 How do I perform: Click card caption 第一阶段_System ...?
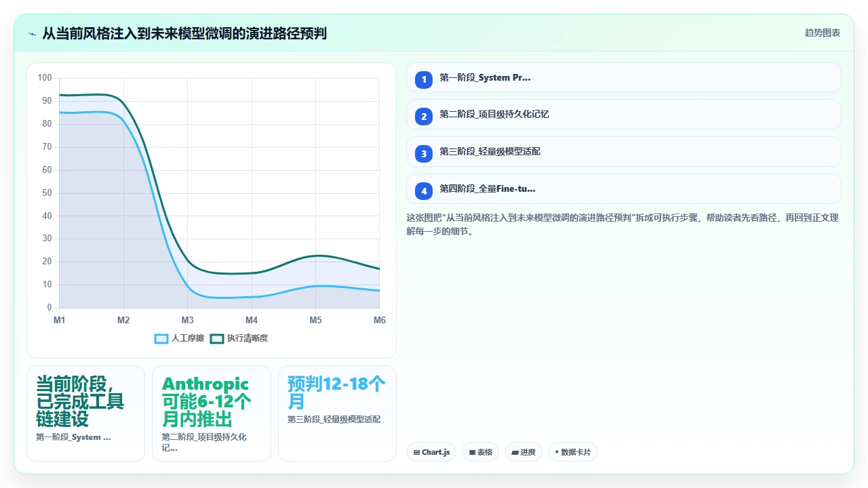click(73, 437)
